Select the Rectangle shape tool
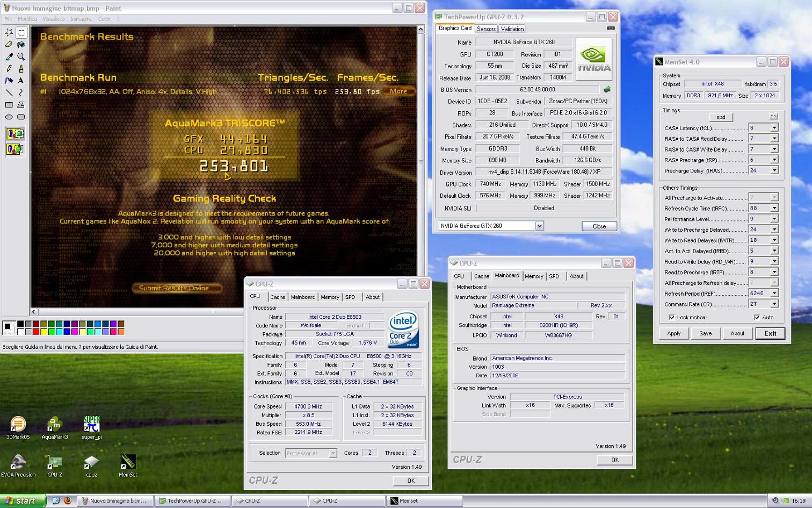 [x=9, y=105]
